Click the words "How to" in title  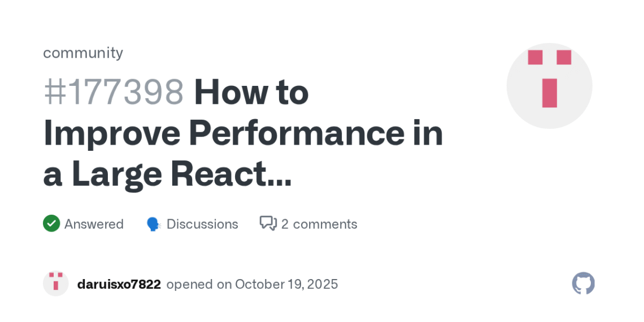pos(251,92)
